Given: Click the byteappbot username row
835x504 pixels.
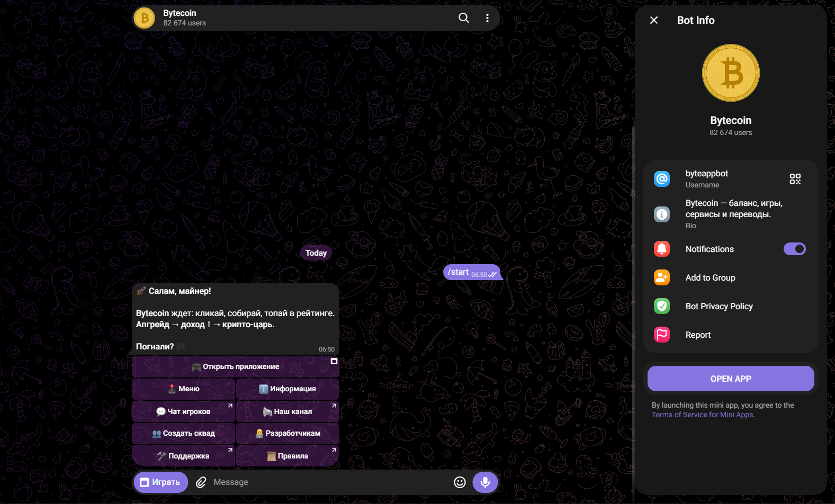Looking at the screenshot, I should (731, 179).
